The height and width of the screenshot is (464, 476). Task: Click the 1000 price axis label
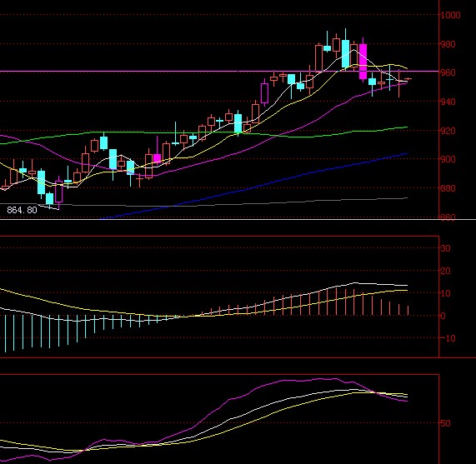(x=450, y=15)
